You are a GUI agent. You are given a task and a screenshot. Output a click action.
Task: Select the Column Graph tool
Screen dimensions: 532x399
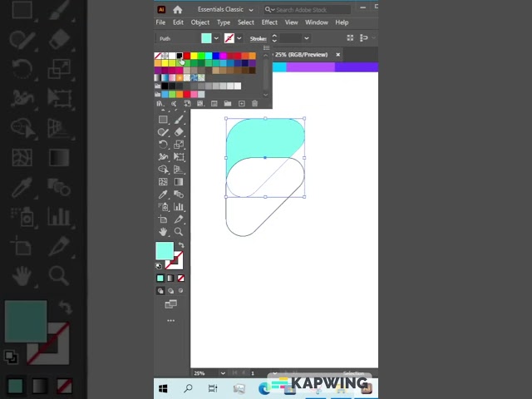tap(179, 207)
